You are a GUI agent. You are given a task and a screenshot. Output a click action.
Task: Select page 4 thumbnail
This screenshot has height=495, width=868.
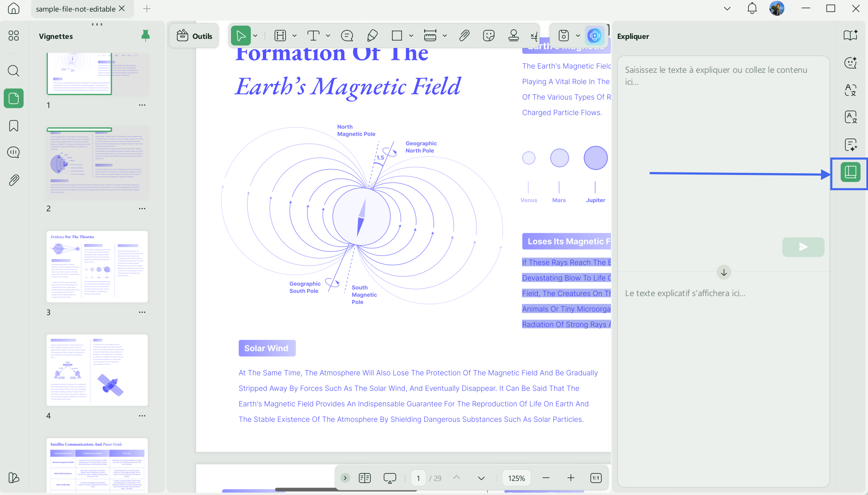[x=97, y=370]
